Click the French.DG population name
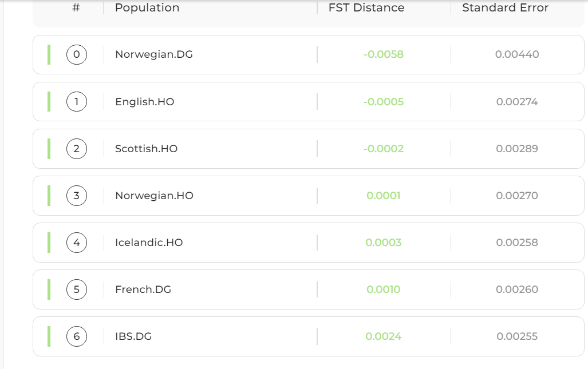Screen dimensions: 588x369 coord(143,289)
